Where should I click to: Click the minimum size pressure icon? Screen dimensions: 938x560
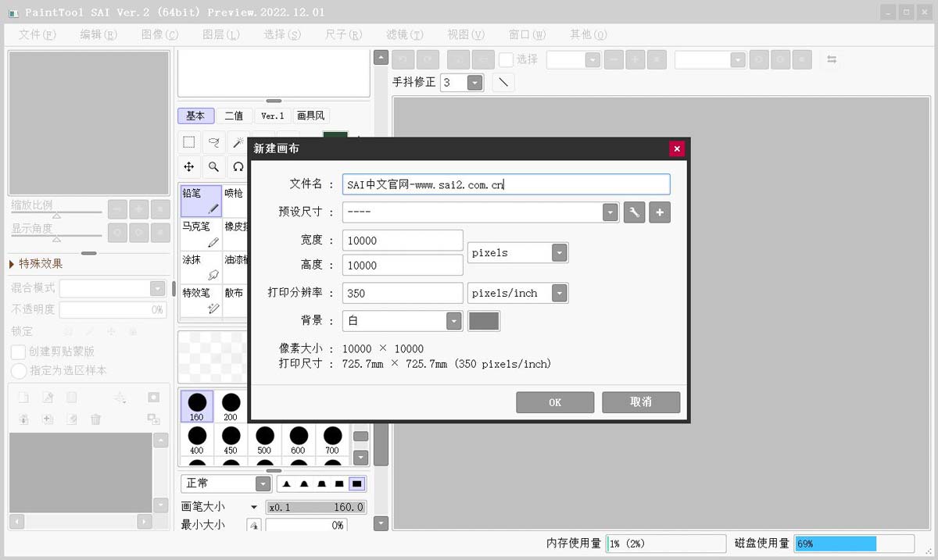[254, 526]
